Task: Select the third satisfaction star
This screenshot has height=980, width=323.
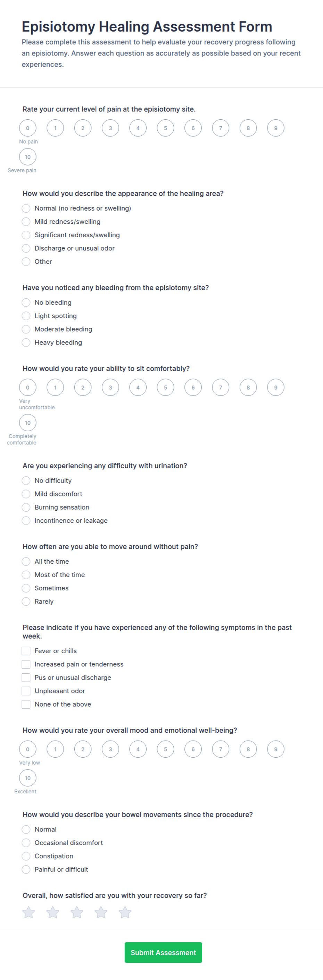Action: click(x=77, y=912)
